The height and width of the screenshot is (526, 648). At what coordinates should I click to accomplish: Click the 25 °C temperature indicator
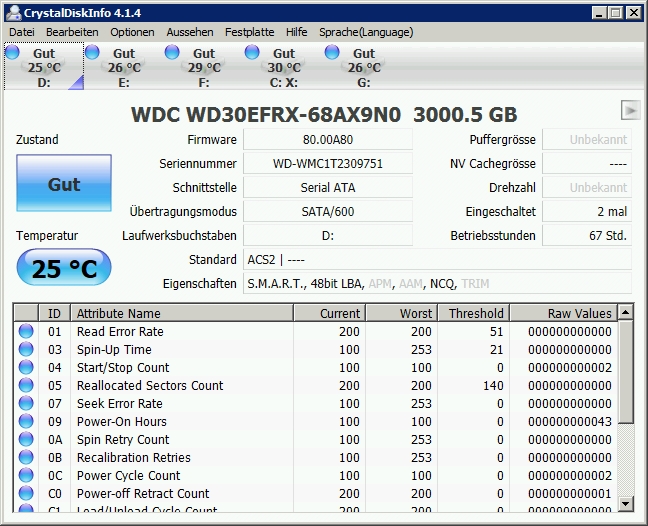pos(64,267)
